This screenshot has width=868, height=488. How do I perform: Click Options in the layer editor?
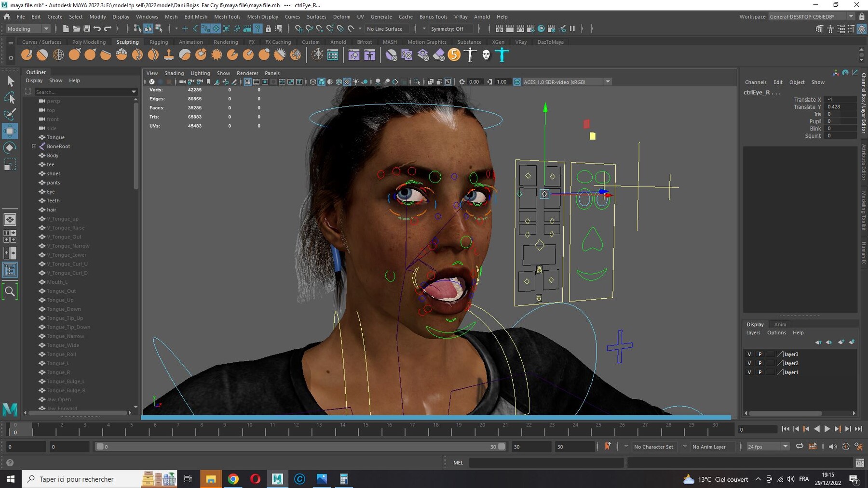(776, 332)
